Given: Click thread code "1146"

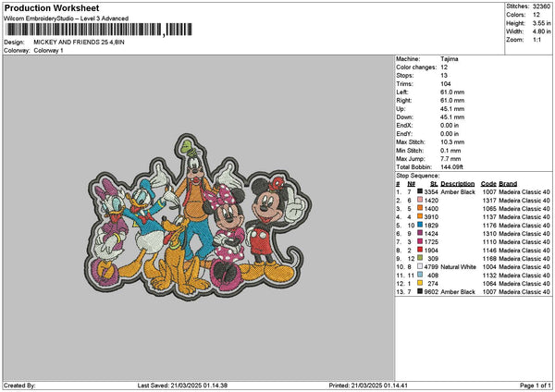Looking at the screenshot, I should point(489,251).
